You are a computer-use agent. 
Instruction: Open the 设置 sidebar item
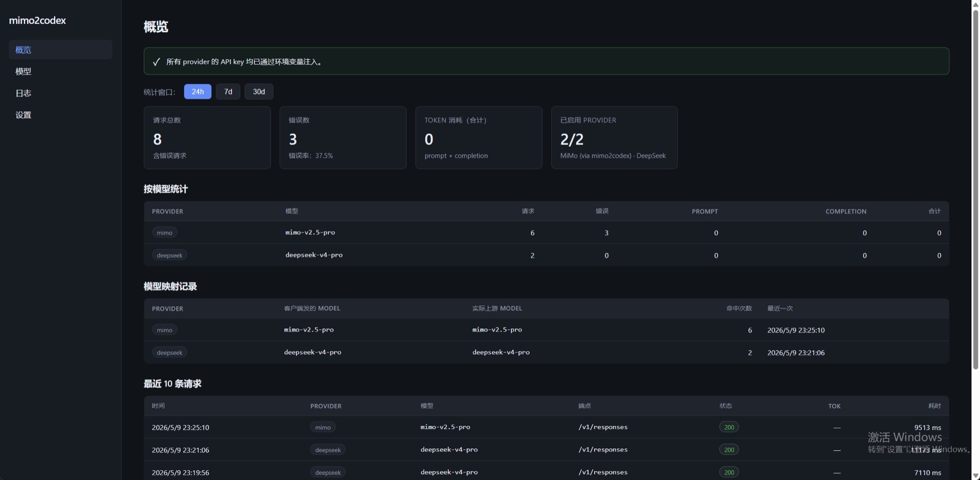(60, 115)
